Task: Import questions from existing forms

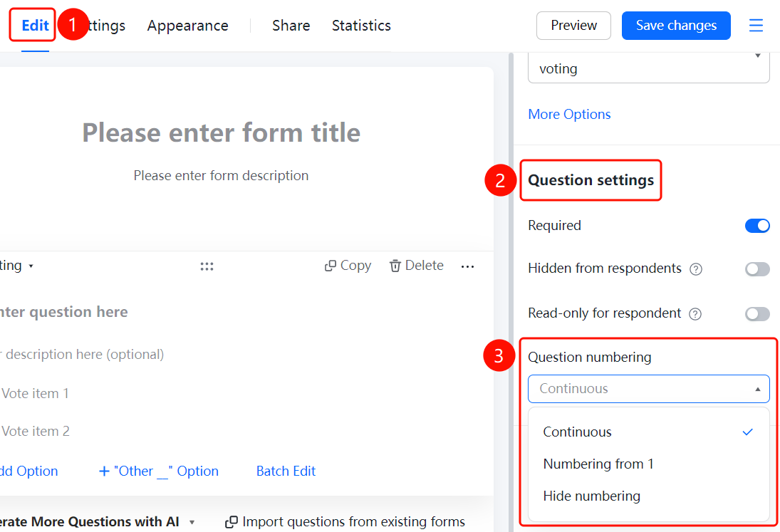Action: [x=345, y=522]
